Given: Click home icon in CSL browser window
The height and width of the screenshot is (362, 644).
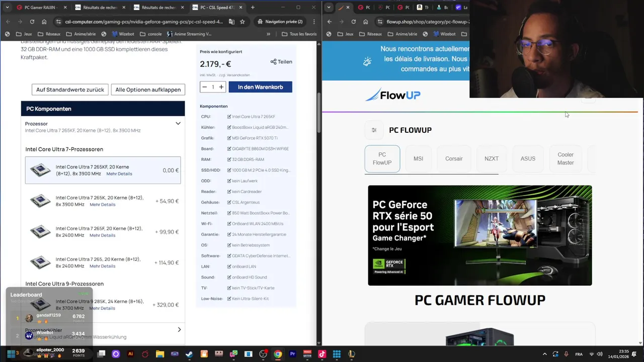Looking at the screenshot, I should tap(44, 22).
